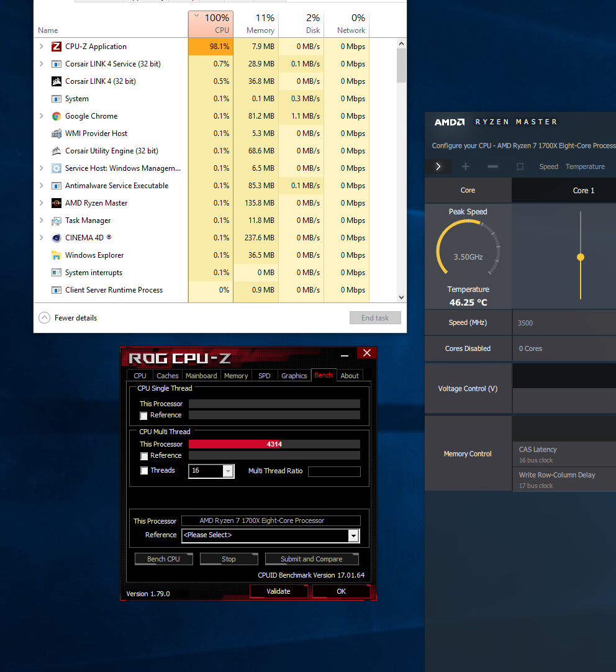616x672 pixels.
Task: Click the Multi Thread Ratio field
Action: [x=334, y=471]
